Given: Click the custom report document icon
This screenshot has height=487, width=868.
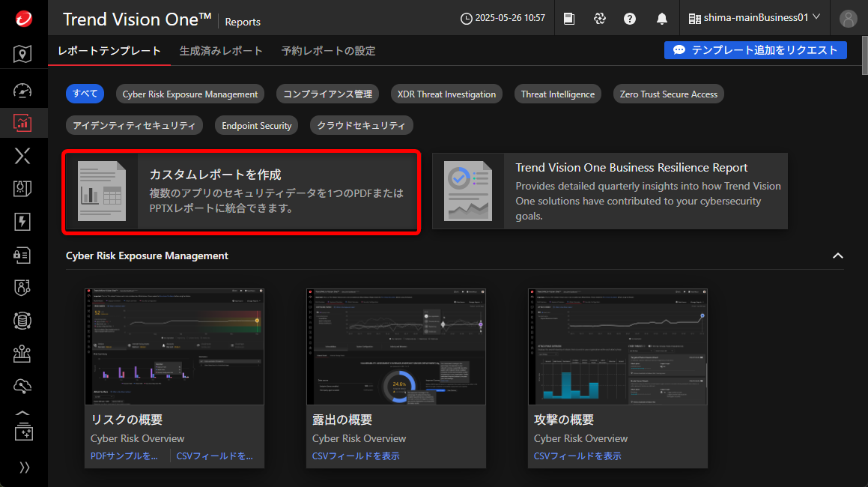Looking at the screenshot, I should [x=102, y=191].
